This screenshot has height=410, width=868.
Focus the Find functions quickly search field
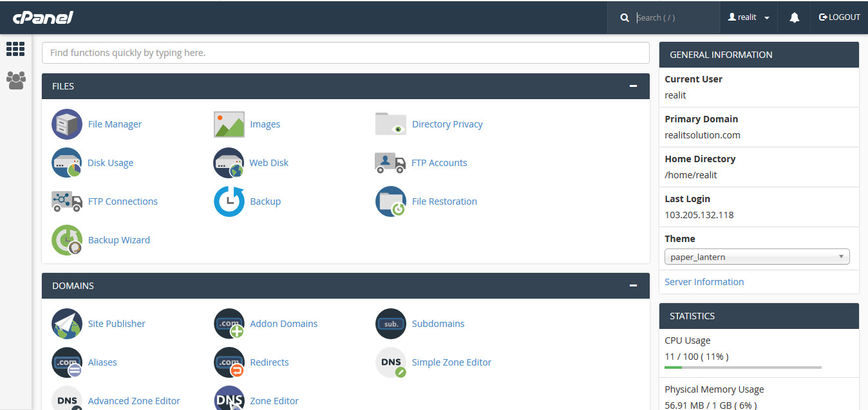click(345, 53)
